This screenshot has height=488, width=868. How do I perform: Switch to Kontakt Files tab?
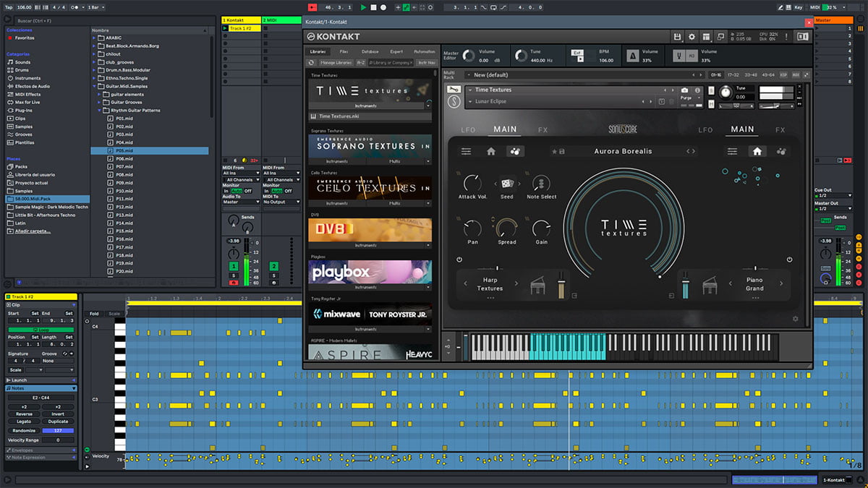point(344,52)
